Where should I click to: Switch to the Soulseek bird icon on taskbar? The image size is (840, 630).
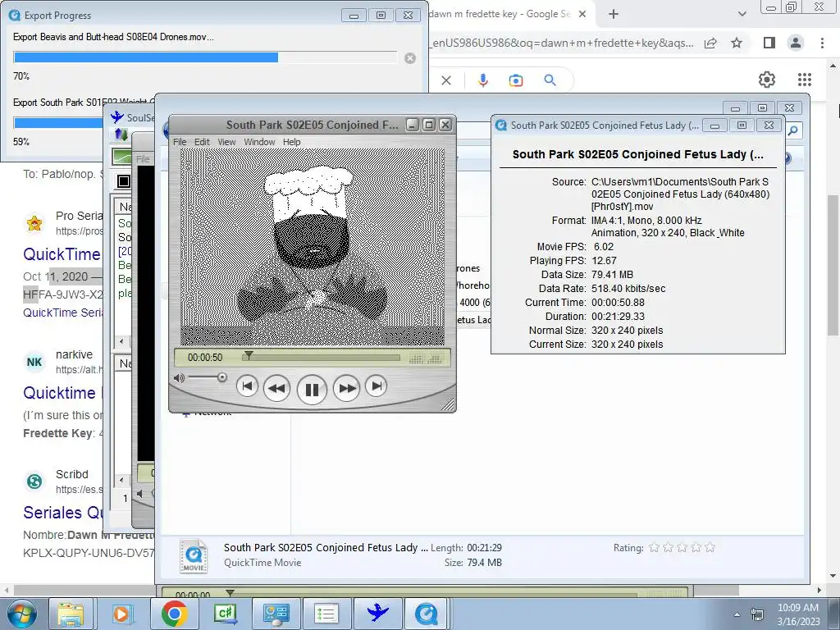click(377, 614)
